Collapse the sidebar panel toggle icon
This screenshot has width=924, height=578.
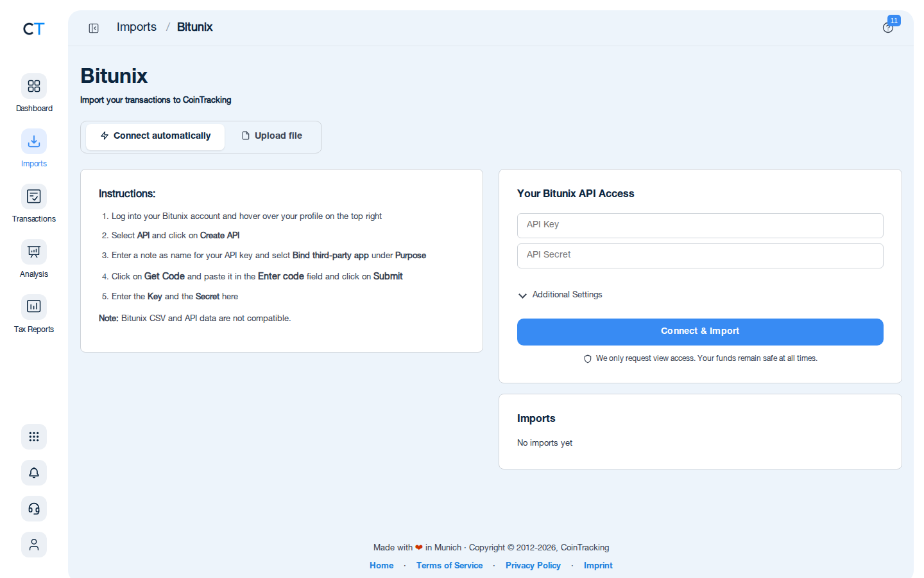point(94,28)
